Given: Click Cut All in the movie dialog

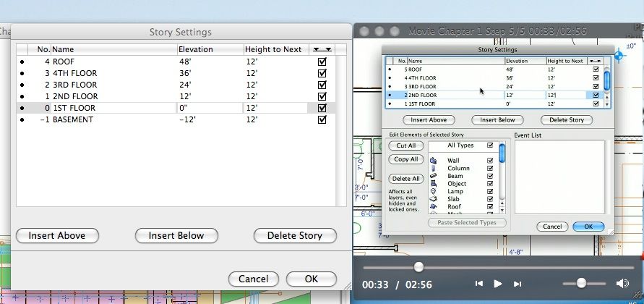Looking at the screenshot, I should tap(405, 145).
